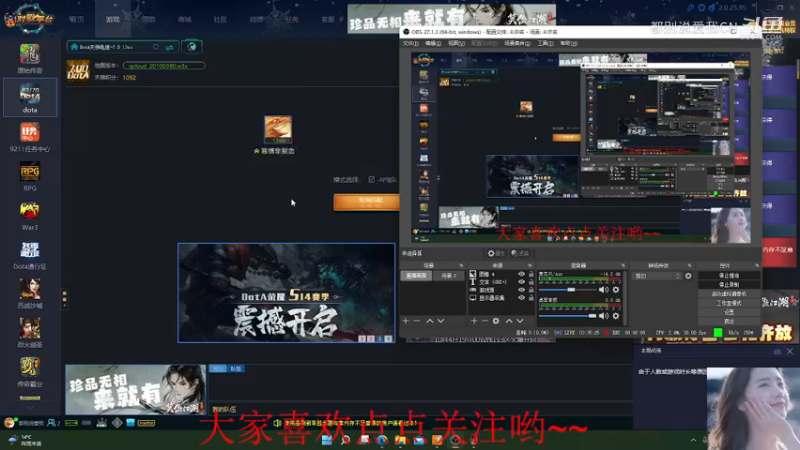Click the user avatar in bottom bar
This screenshot has width=800, height=450.
(9, 422)
